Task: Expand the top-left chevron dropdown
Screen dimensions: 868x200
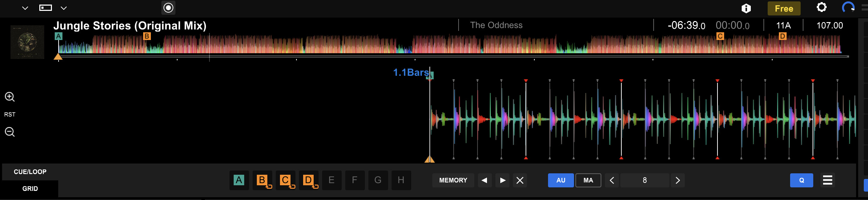Action: click(25, 8)
